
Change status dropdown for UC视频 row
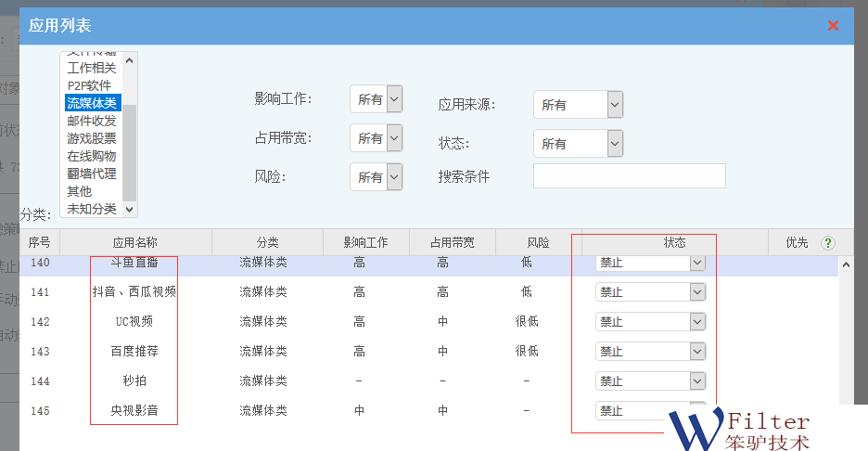tap(650, 322)
